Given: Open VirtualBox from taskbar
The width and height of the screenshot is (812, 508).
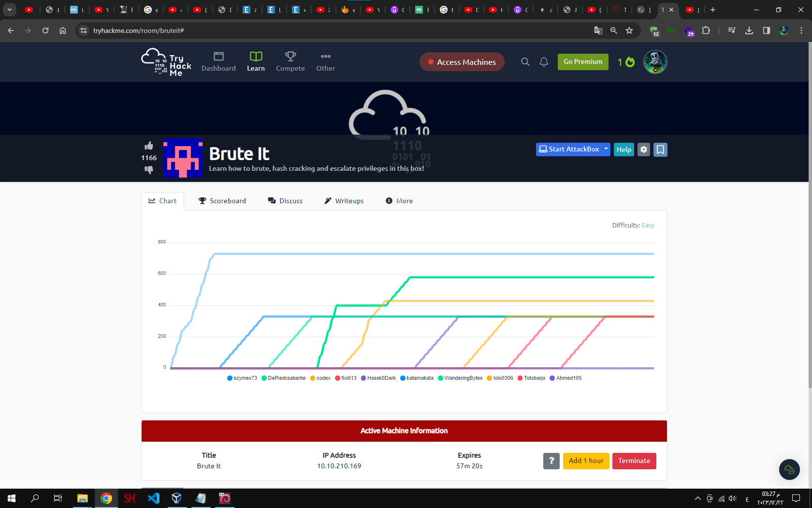Looking at the screenshot, I should coord(177,498).
